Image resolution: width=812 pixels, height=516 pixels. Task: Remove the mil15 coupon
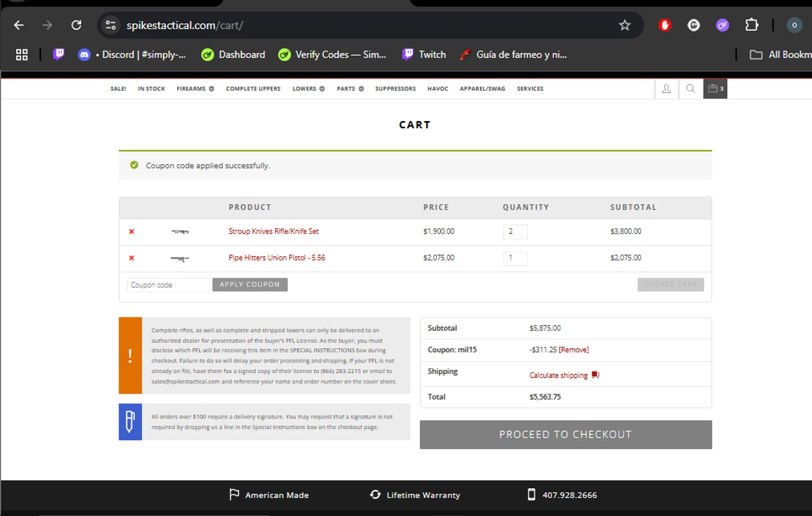(574, 350)
